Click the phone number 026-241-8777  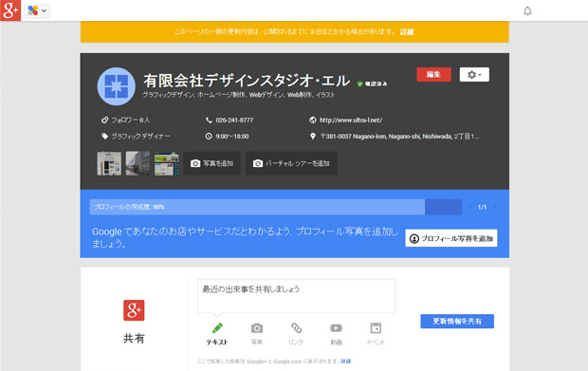[x=234, y=121]
